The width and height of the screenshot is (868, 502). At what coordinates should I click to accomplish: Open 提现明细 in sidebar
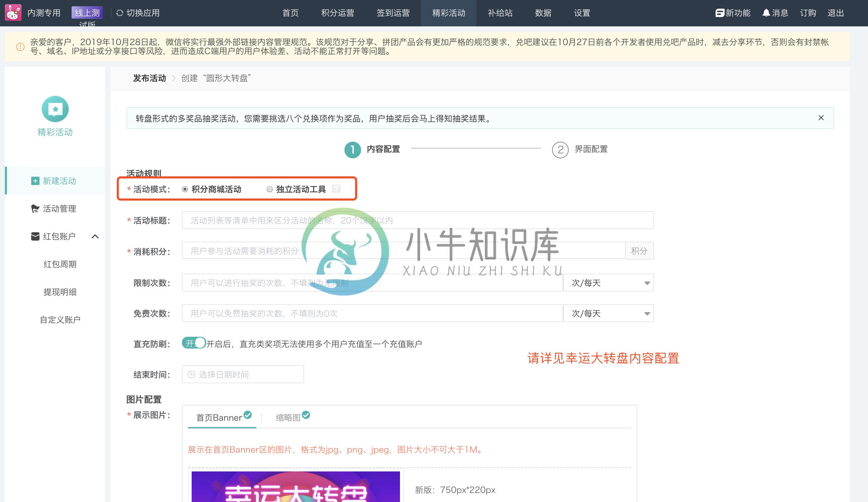[60, 292]
